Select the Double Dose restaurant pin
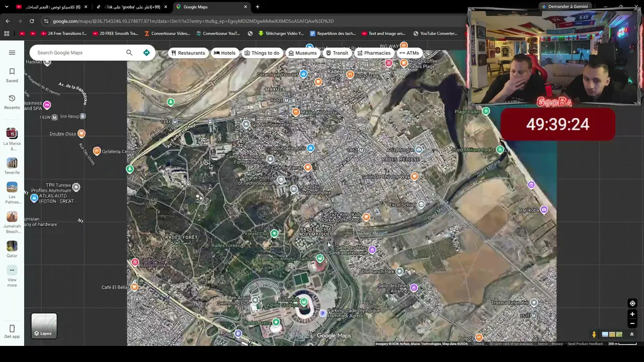Screen dimensions: 644x362 tap(82, 133)
